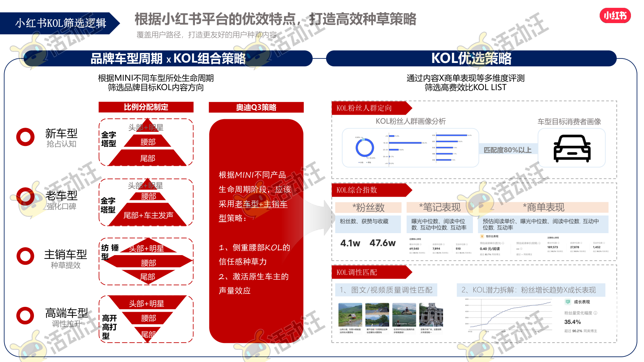
Task: Click the info icon after 粉丝量变化幅度
Action: (595, 313)
